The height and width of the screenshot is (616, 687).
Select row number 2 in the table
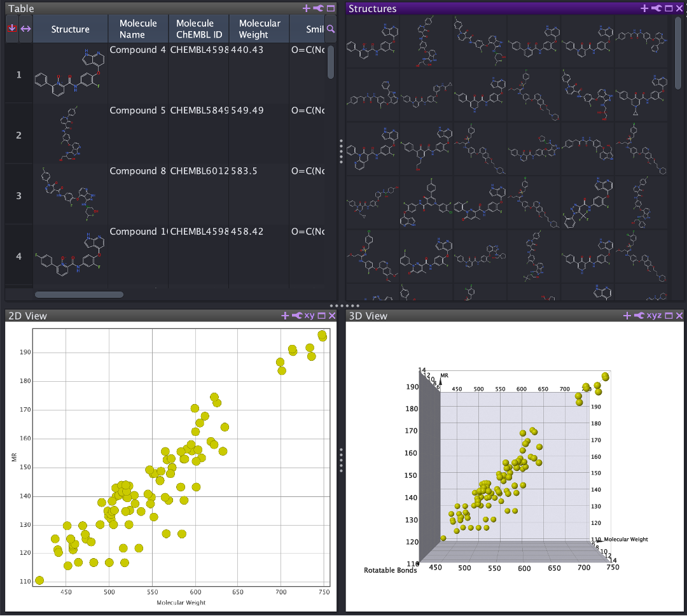pyautogui.click(x=18, y=135)
